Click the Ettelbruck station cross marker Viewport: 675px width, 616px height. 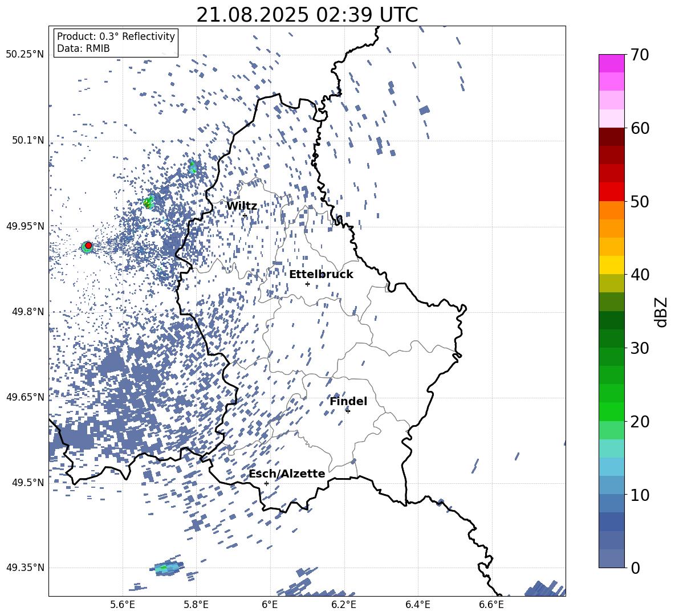(x=307, y=284)
